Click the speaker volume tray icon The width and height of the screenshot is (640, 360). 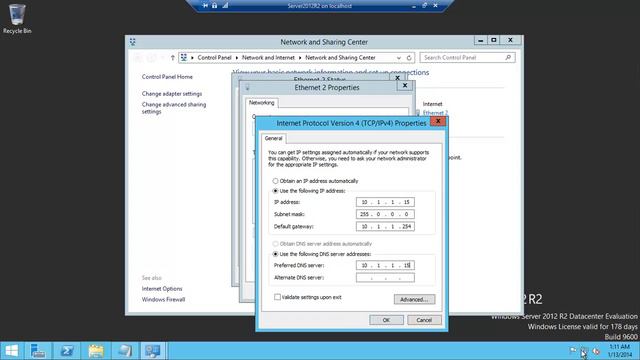[x=596, y=351]
